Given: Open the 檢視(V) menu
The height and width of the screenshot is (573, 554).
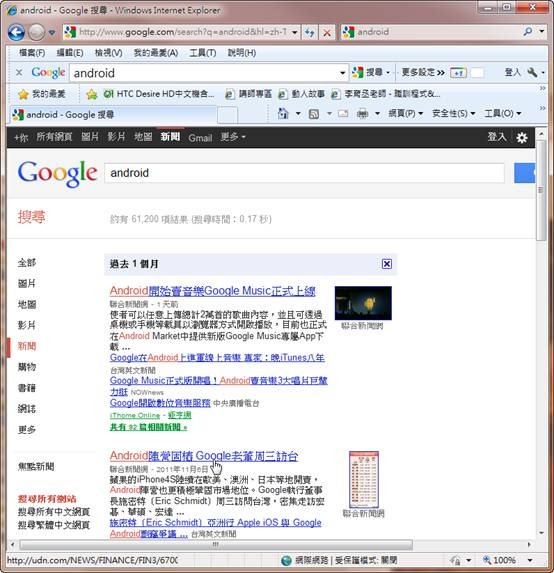Looking at the screenshot, I should [109, 53].
